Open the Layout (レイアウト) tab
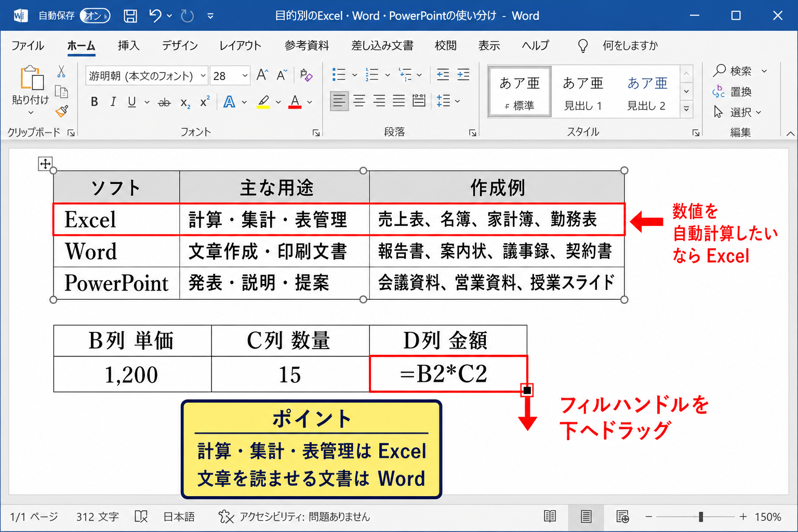798x532 pixels. 240,46
